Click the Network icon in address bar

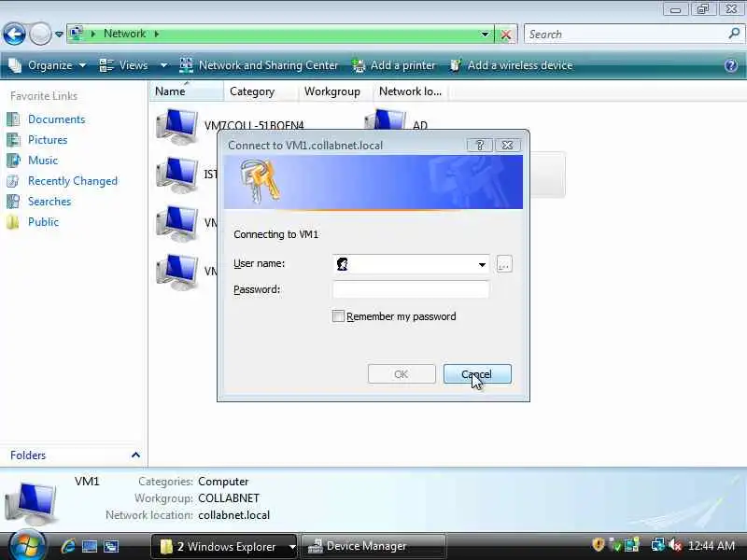[77, 34]
